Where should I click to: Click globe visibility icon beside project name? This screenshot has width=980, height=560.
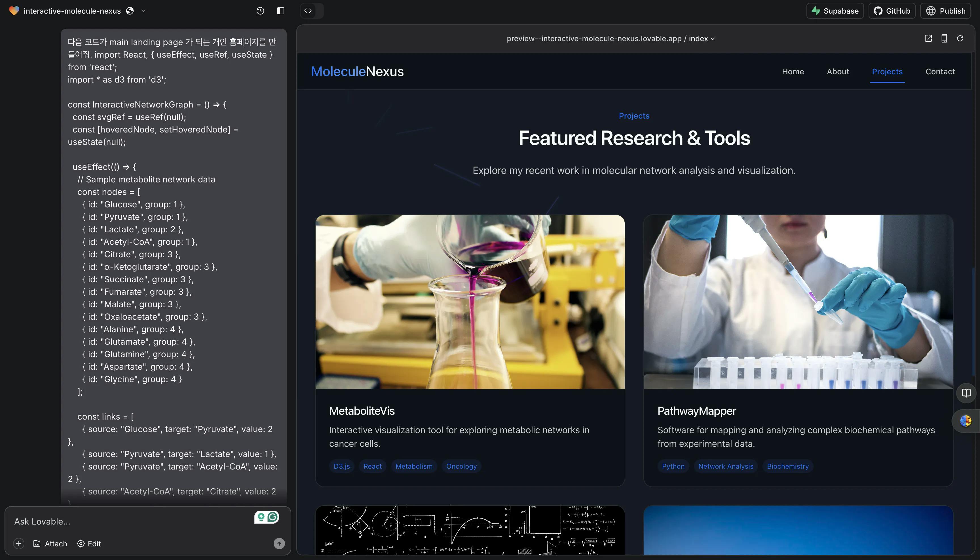[130, 11]
